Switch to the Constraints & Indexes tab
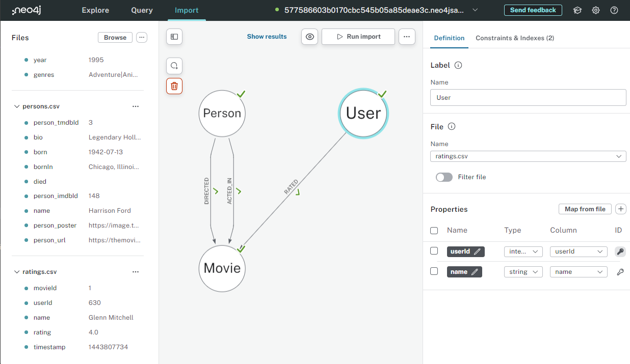Viewport: 630px width, 364px height. 515,38
